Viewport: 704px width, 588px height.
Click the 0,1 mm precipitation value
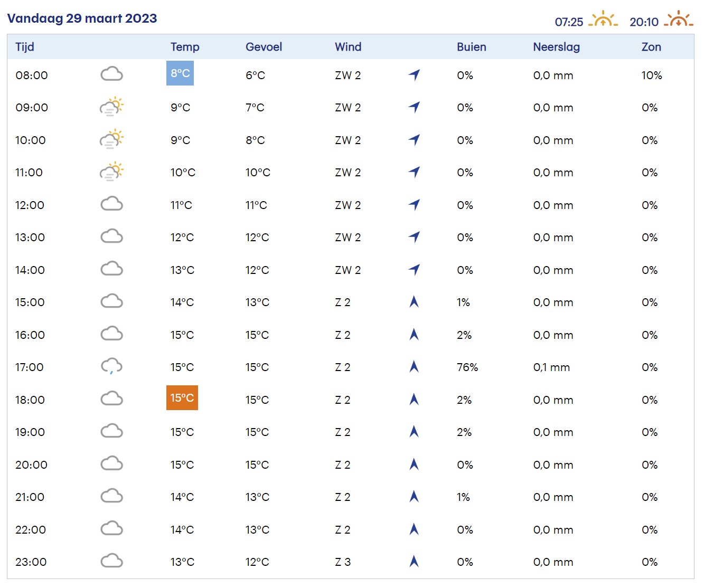pyautogui.click(x=551, y=367)
